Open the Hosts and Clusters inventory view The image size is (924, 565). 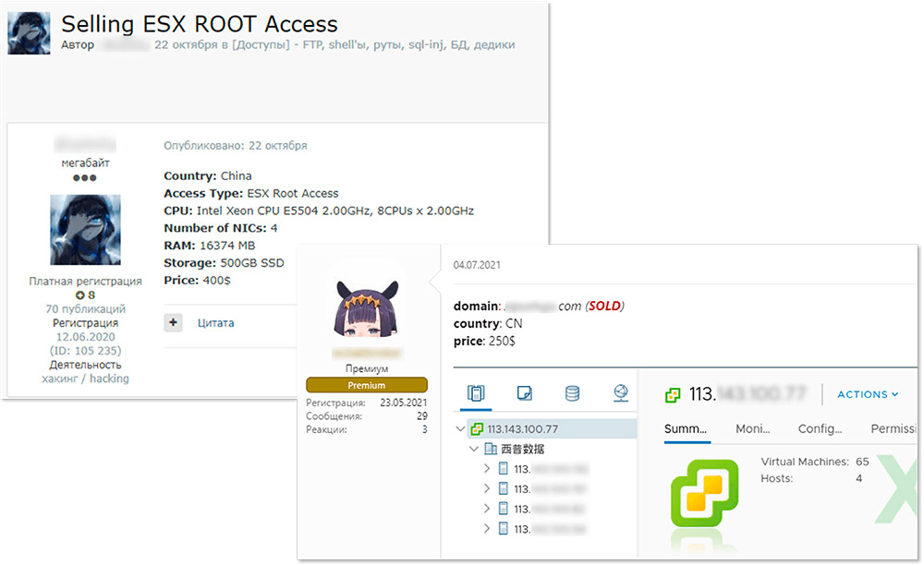(x=476, y=394)
